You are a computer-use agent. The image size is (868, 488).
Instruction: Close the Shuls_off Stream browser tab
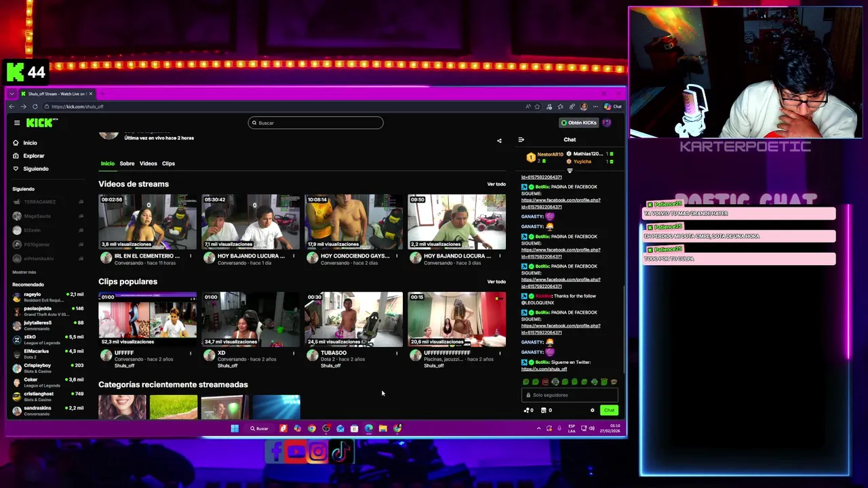(91, 94)
